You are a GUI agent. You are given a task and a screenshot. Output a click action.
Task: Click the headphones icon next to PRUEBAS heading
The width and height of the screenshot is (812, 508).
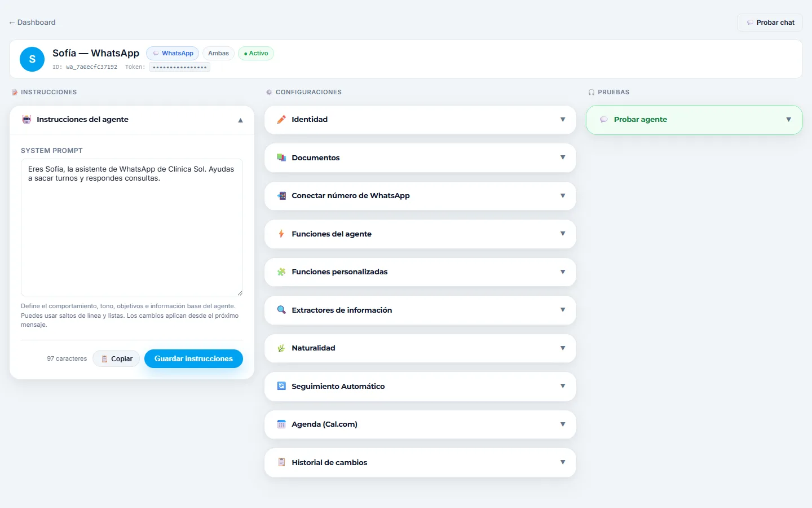(592, 92)
